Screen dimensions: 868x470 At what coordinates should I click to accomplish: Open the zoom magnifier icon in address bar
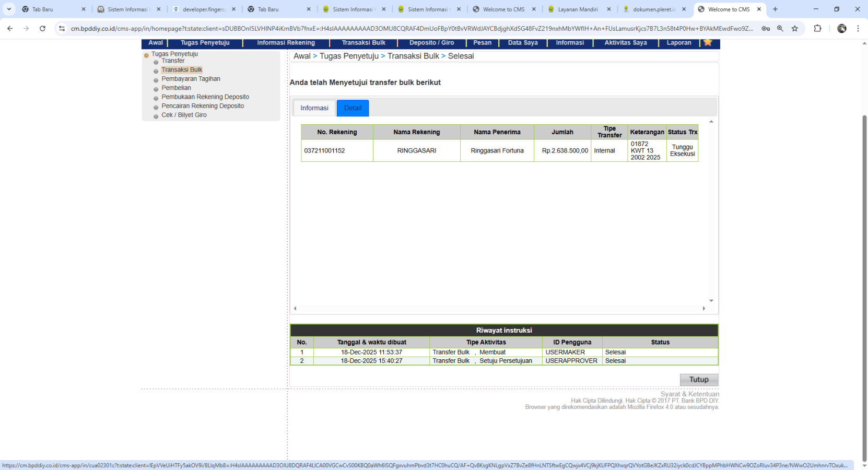pyautogui.click(x=780, y=29)
